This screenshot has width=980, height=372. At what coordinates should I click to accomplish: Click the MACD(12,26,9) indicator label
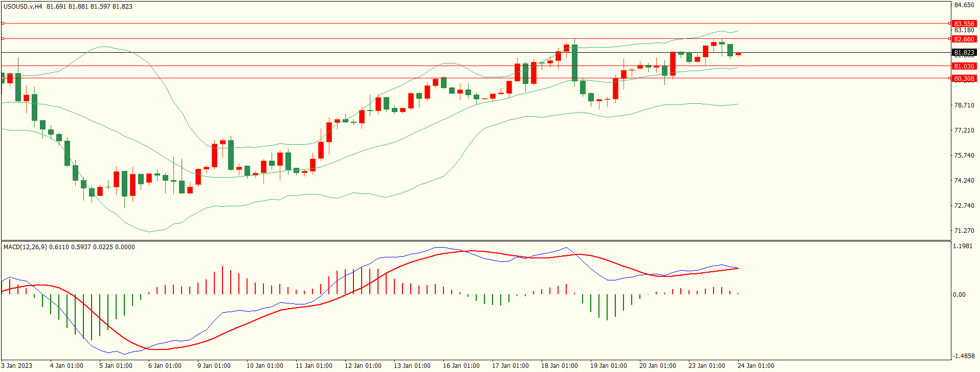(25, 247)
